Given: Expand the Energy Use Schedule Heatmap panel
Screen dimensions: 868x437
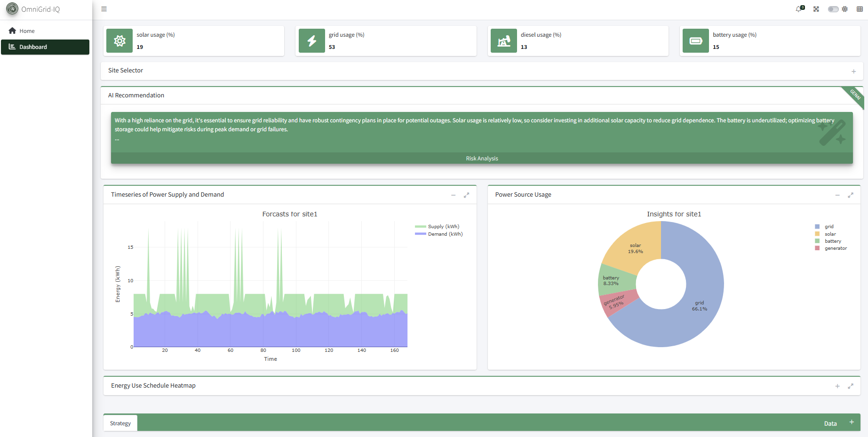Looking at the screenshot, I should click(x=837, y=386).
